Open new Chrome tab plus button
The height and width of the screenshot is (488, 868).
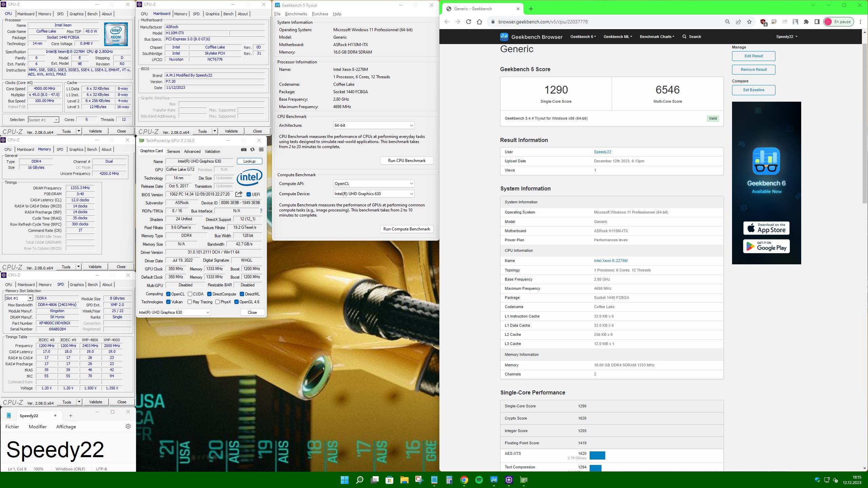(531, 9)
